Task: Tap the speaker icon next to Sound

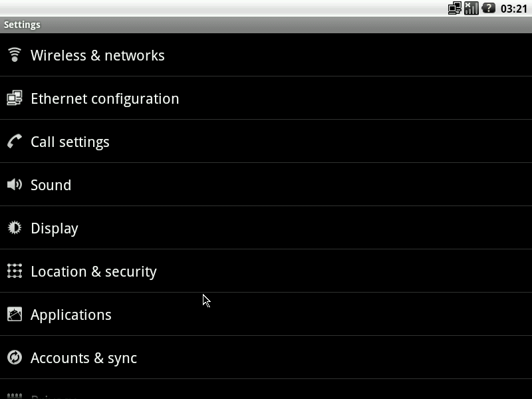Action: pos(15,185)
